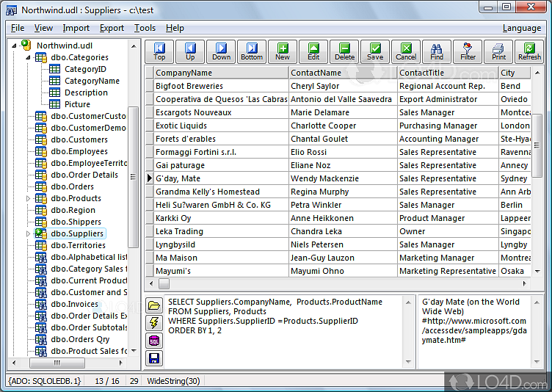Save SQL with the floppy disk icon
This screenshot has height=392, width=552.
154,358
